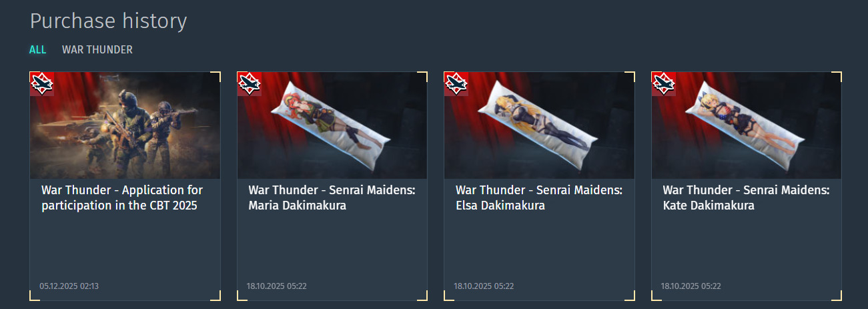Open the Maria Dakimakura pillow image
The width and height of the screenshot is (868, 309).
(332, 125)
